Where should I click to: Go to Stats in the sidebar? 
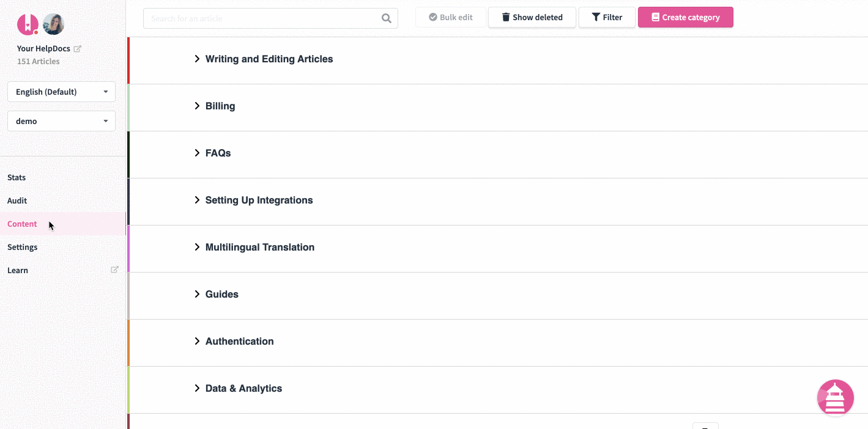tap(62, 177)
